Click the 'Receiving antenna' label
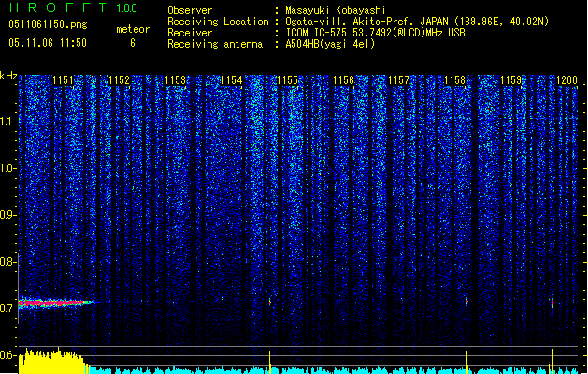This screenshot has height=374, width=588. click(215, 44)
